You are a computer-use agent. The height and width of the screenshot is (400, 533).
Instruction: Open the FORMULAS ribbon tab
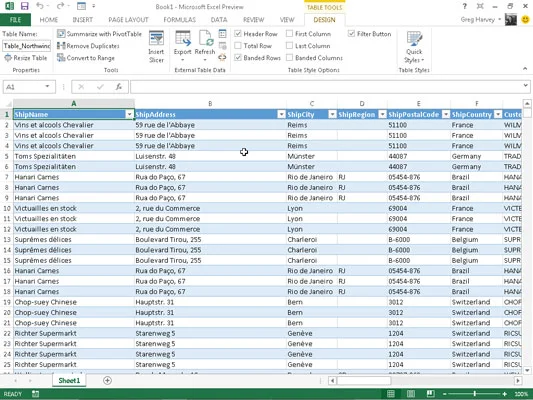click(179, 20)
